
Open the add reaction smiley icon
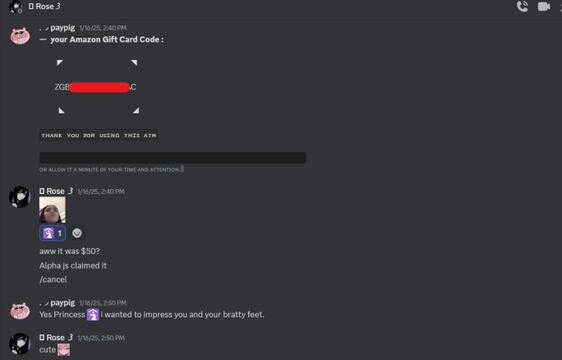(77, 233)
